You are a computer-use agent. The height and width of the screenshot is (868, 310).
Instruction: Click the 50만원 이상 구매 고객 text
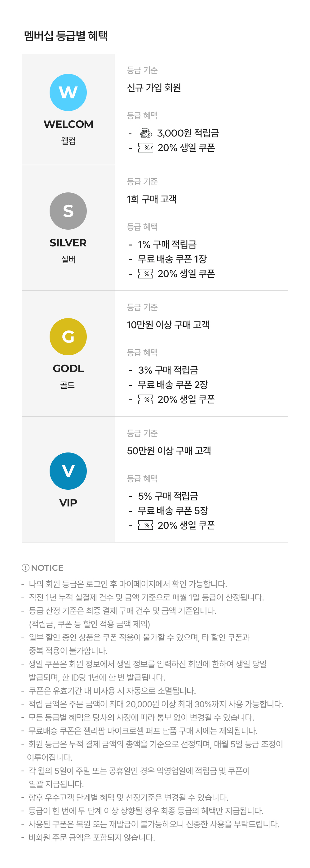(169, 451)
